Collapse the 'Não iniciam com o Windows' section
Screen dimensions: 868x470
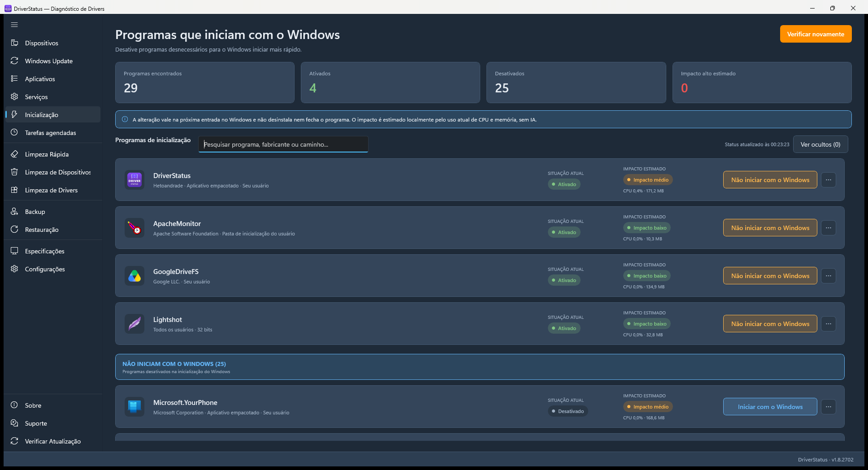pos(480,367)
